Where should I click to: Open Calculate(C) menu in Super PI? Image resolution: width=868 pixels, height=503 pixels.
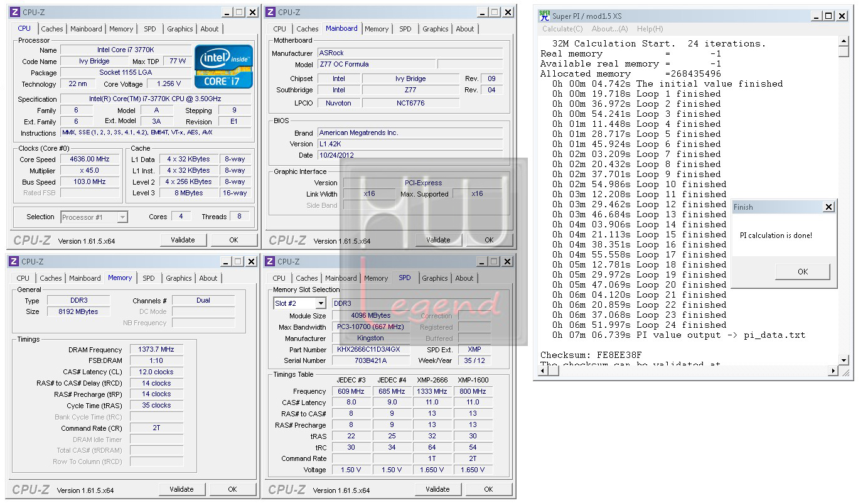coord(562,29)
